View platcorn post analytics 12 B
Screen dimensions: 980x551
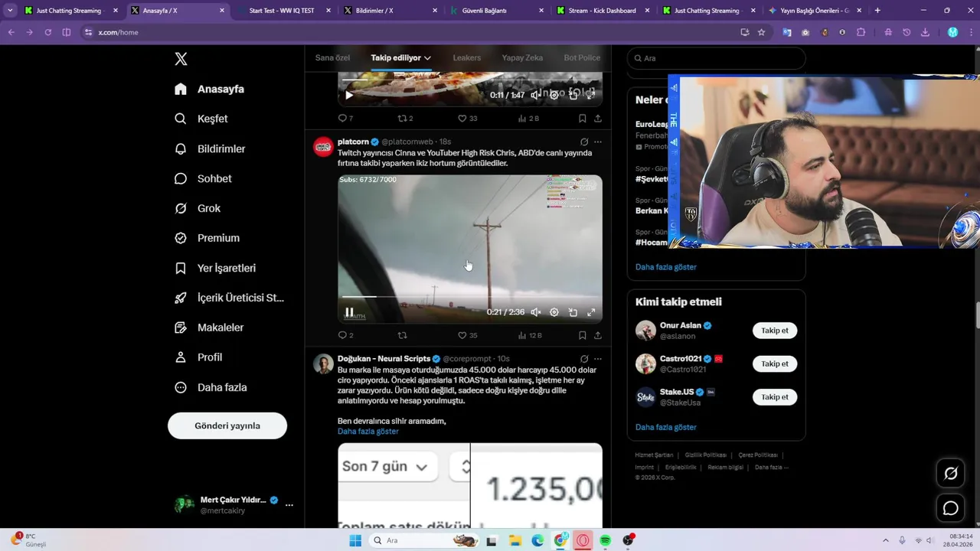click(x=529, y=335)
